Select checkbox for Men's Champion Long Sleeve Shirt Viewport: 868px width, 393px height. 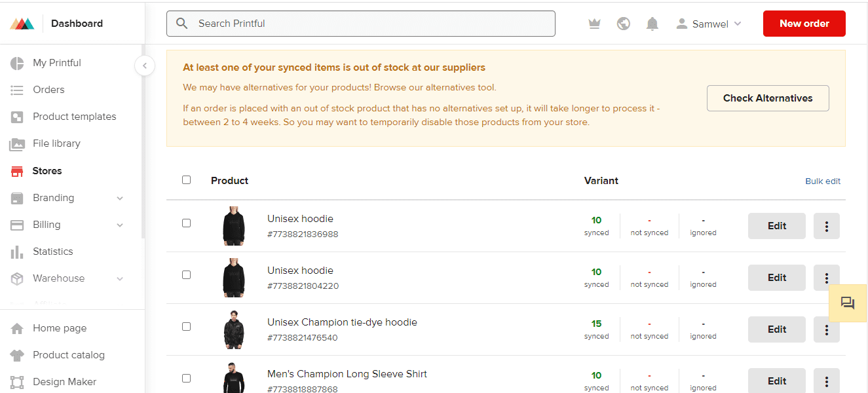[186, 378]
